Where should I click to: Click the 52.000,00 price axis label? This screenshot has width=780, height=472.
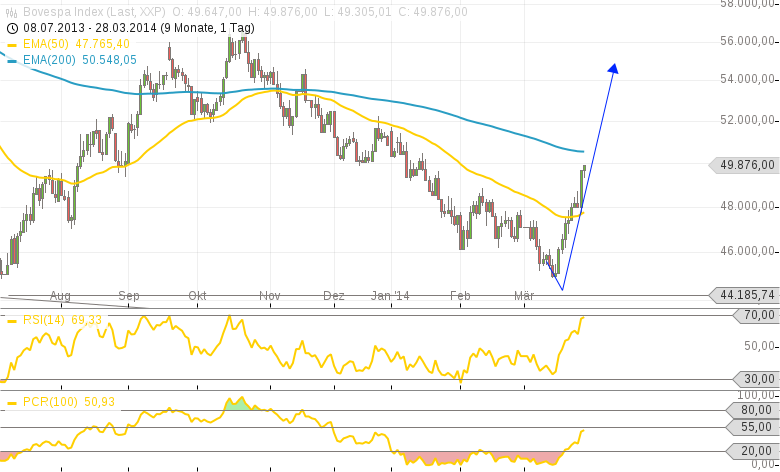point(748,120)
